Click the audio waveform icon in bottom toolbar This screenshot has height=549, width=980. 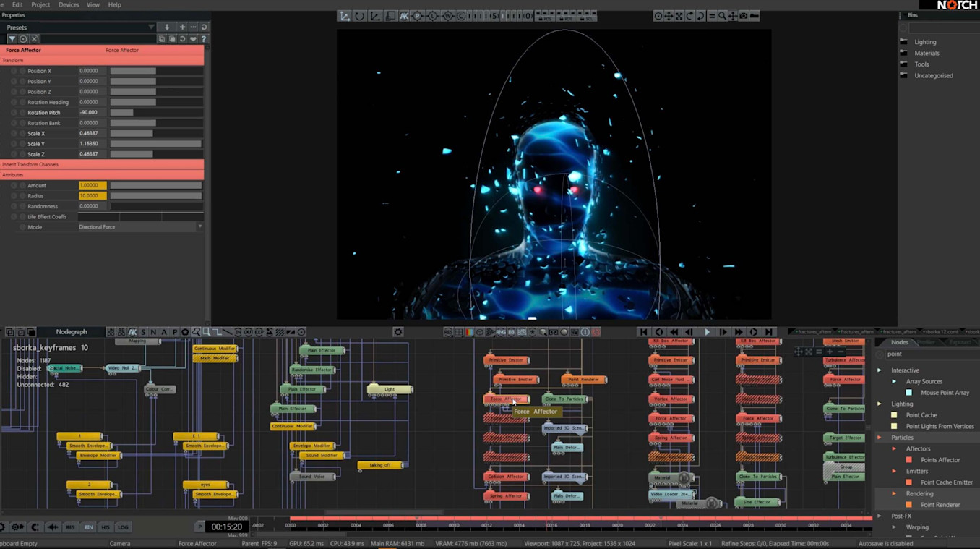53,527
